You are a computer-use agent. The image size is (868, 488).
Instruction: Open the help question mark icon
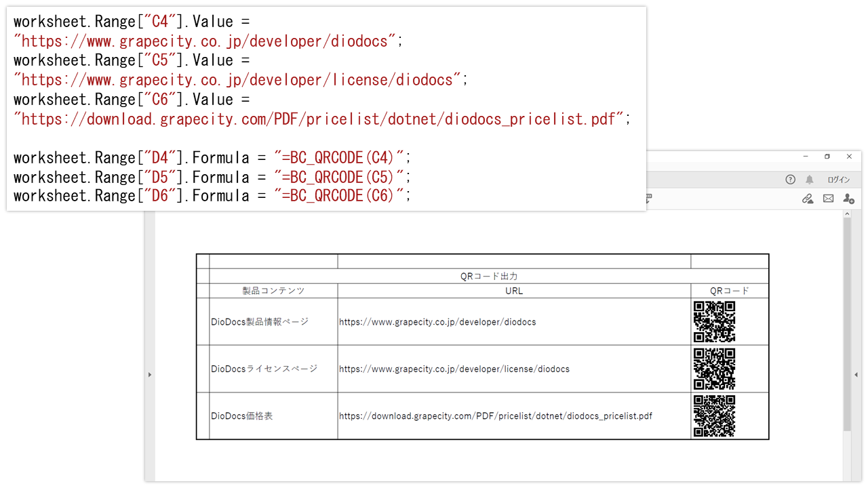pyautogui.click(x=790, y=180)
